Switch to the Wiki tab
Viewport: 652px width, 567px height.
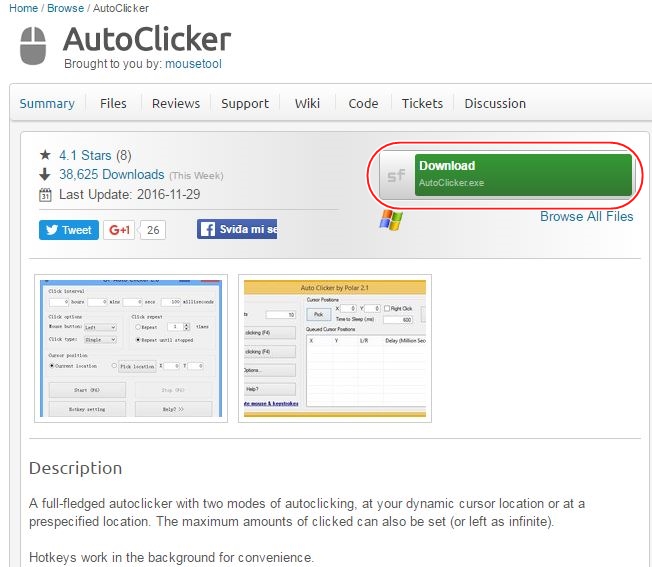click(307, 104)
